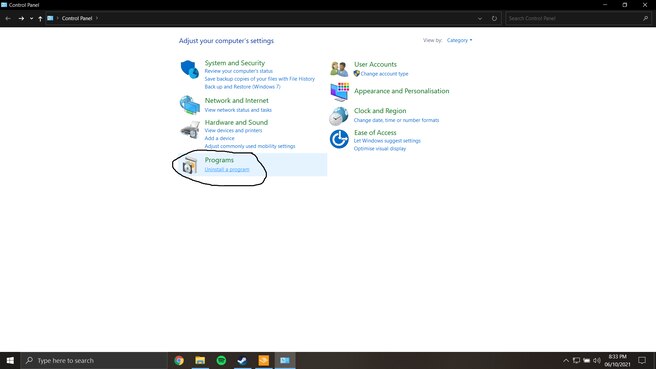Image resolution: width=656 pixels, height=369 pixels.
Task: Expand recent locations dropdown arrow
Action: 31,18
